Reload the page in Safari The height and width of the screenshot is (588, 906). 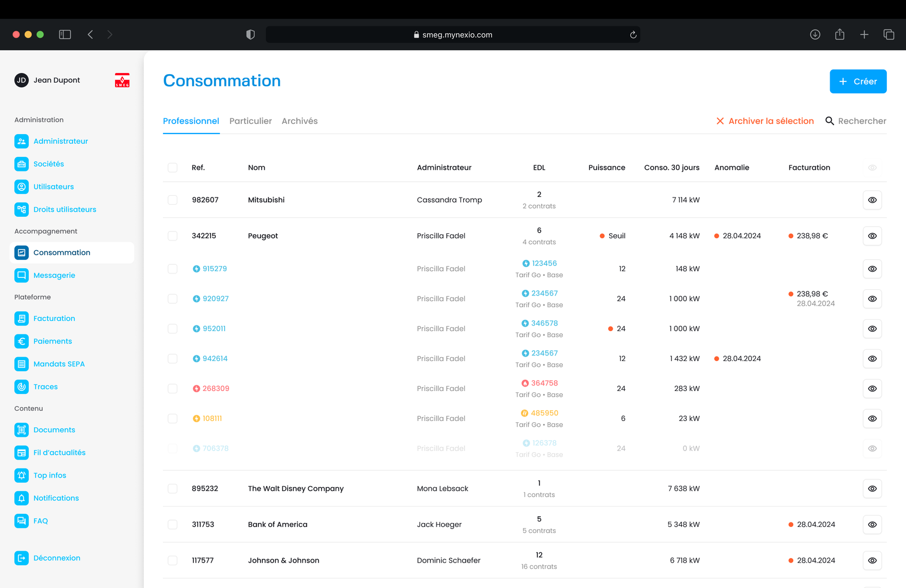point(633,35)
